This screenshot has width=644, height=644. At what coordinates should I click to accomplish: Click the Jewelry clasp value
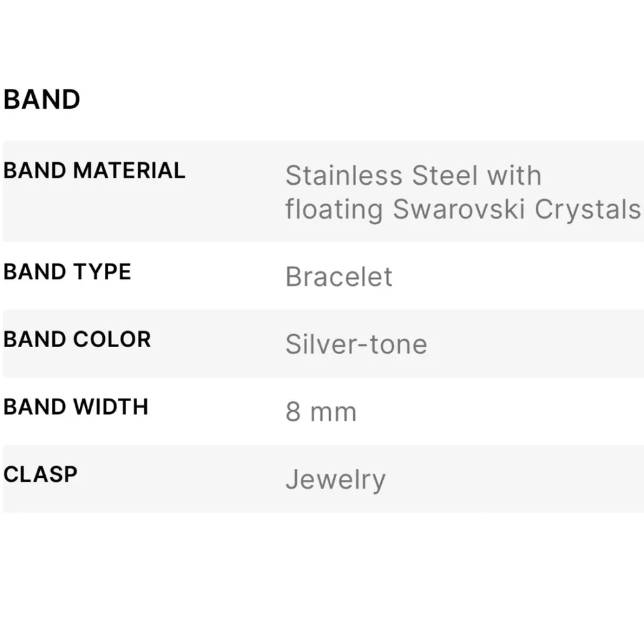click(335, 480)
